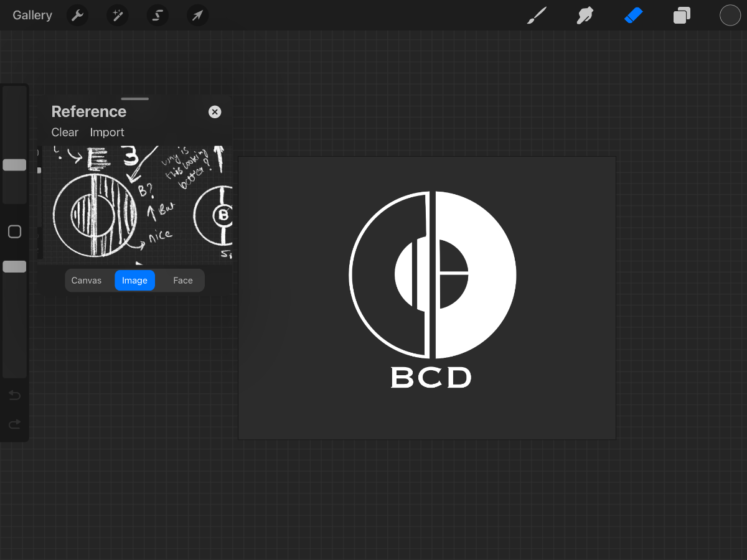747x560 pixels.
Task: Clear the reference image
Action: 65,133
